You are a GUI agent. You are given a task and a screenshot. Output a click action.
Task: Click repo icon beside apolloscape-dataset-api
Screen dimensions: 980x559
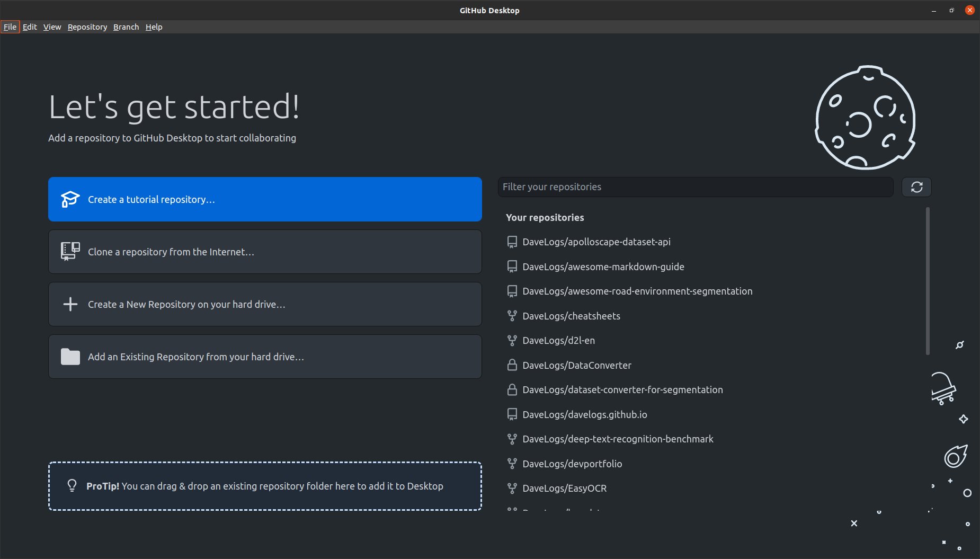512,242
